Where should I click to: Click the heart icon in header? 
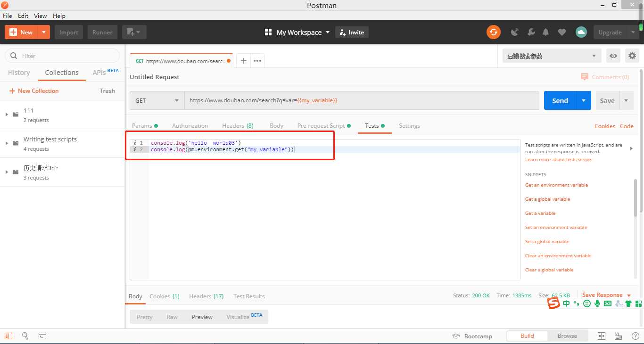[561, 32]
